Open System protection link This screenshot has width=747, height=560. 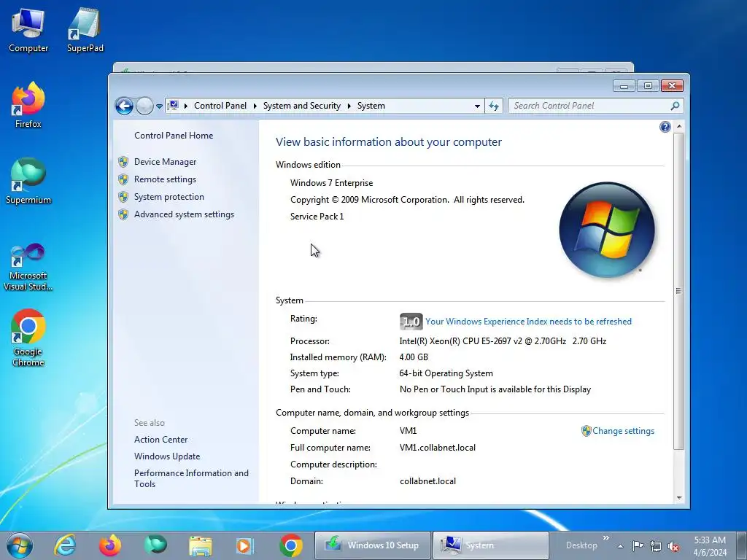(169, 197)
